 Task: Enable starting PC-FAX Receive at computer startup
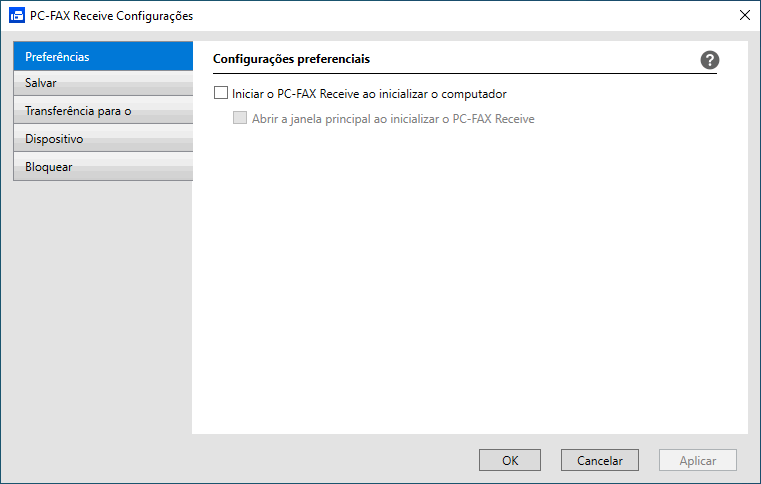tap(221, 94)
